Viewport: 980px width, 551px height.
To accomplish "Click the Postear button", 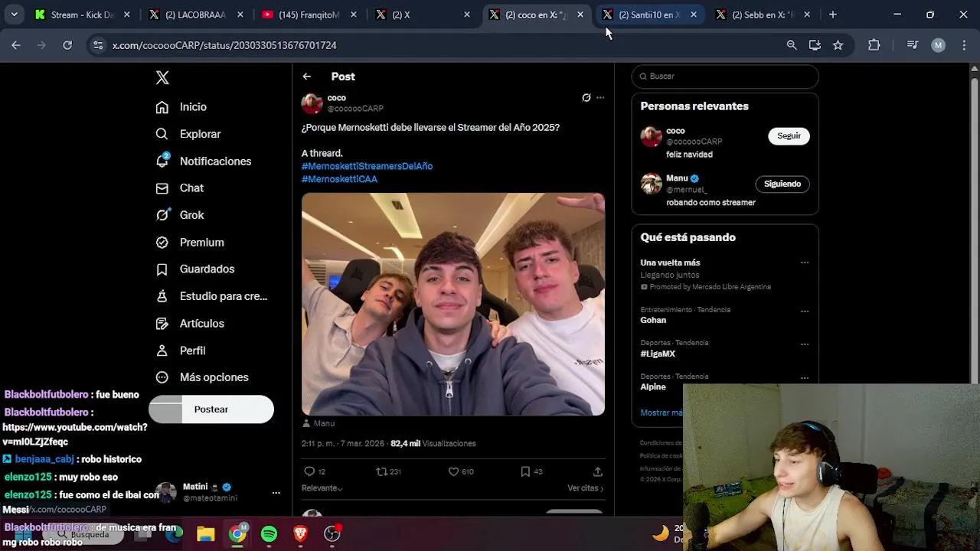I will click(211, 409).
